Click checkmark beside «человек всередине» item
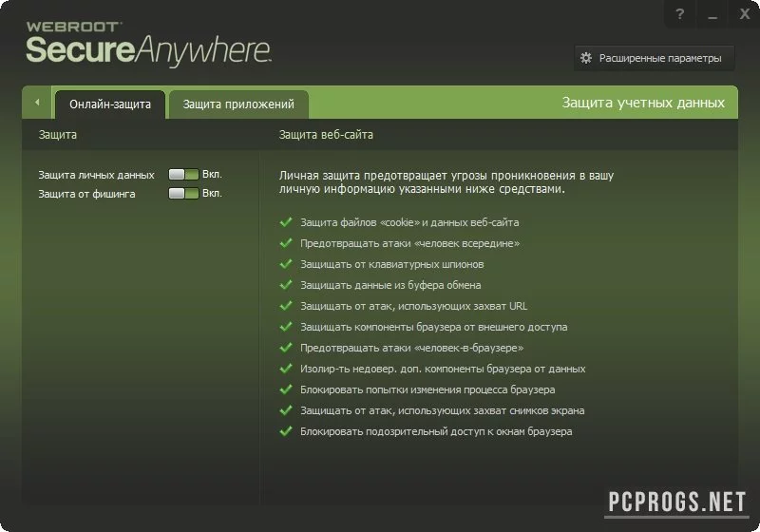Image resolution: width=760 pixels, height=532 pixels. (x=286, y=243)
